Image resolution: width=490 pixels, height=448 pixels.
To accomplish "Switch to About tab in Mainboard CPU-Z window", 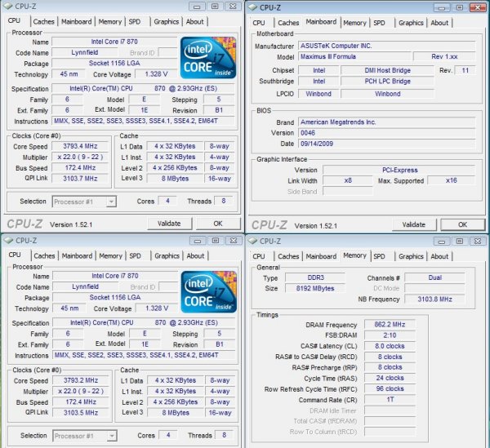I will (439, 23).
